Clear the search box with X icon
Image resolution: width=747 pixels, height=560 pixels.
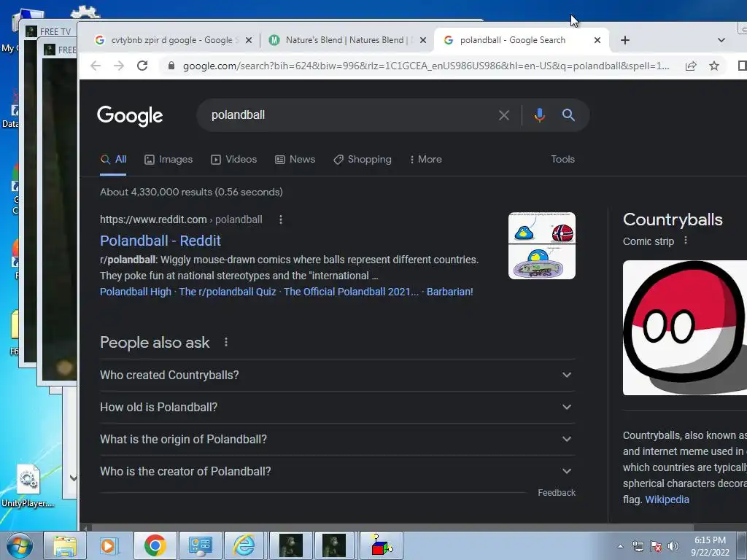[503, 115]
